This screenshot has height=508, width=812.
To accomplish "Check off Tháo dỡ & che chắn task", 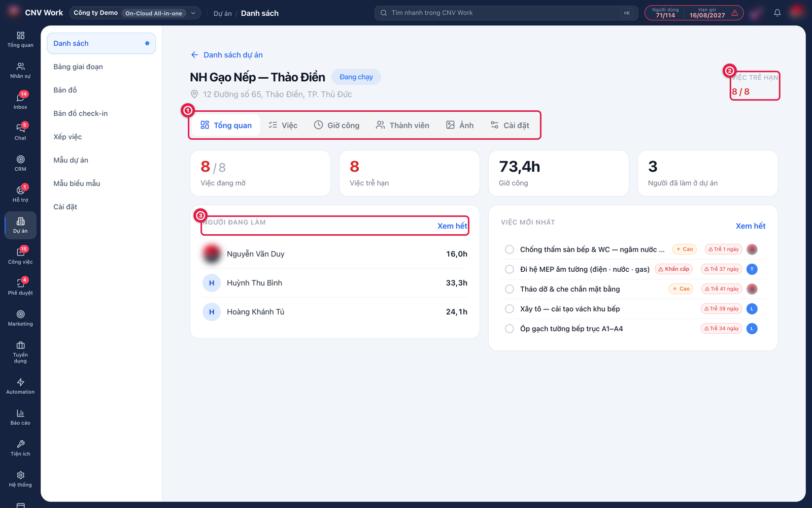I will [x=510, y=289].
